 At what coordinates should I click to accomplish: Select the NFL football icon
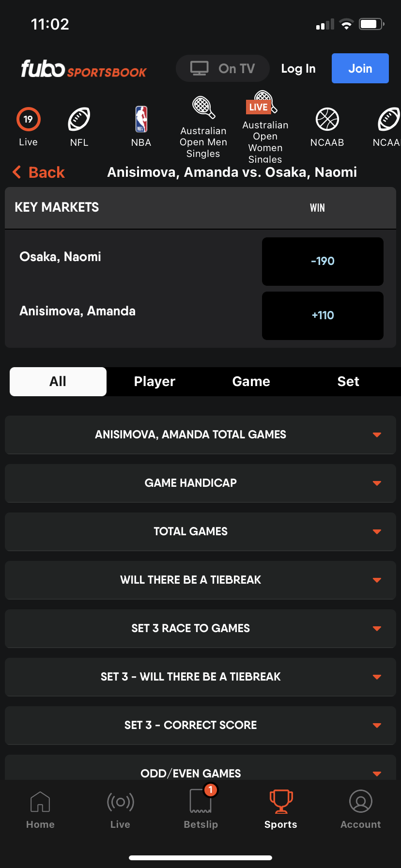[79, 120]
